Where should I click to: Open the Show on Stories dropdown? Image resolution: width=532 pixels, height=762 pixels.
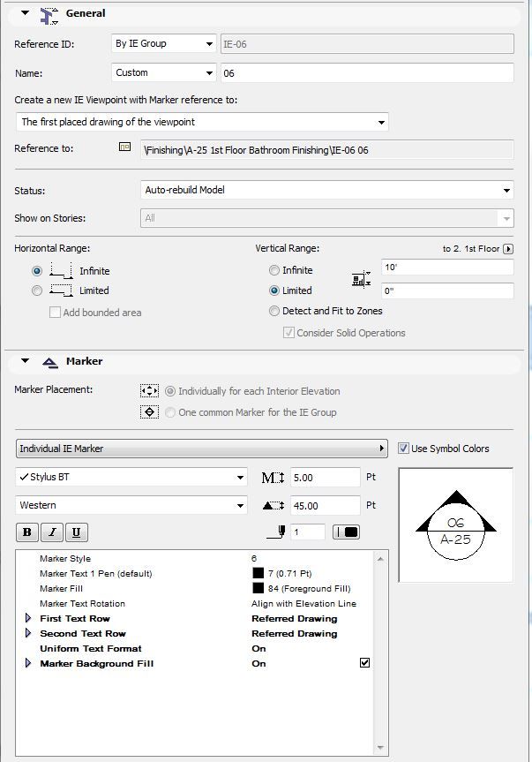[x=326, y=218]
